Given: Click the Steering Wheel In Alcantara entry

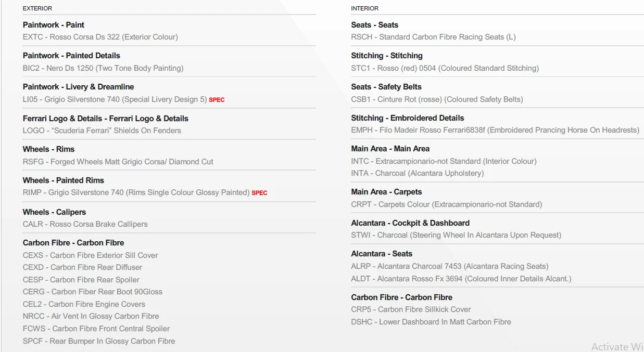Looking at the screenshot, I should (x=456, y=235).
